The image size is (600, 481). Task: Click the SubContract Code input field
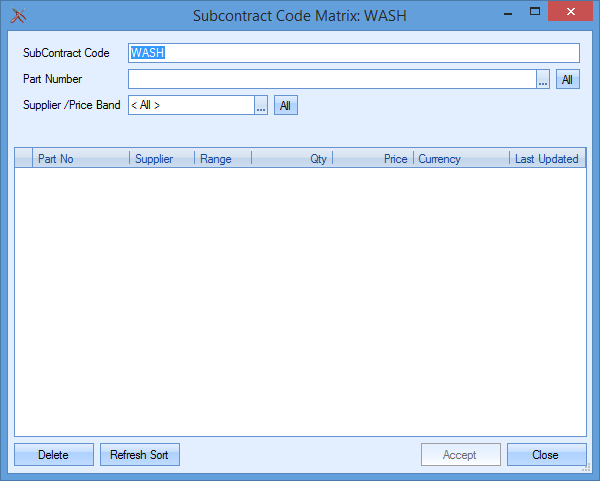point(354,53)
